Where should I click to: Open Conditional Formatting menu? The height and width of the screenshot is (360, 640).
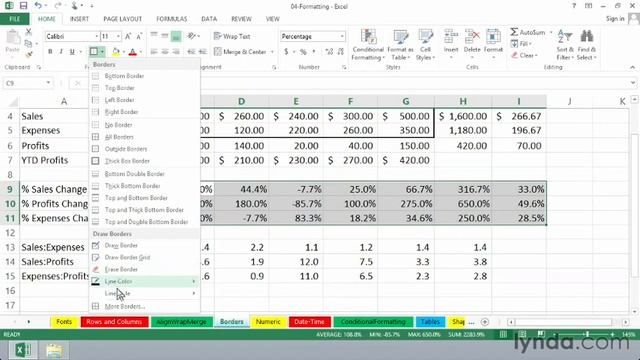pyautogui.click(x=368, y=45)
